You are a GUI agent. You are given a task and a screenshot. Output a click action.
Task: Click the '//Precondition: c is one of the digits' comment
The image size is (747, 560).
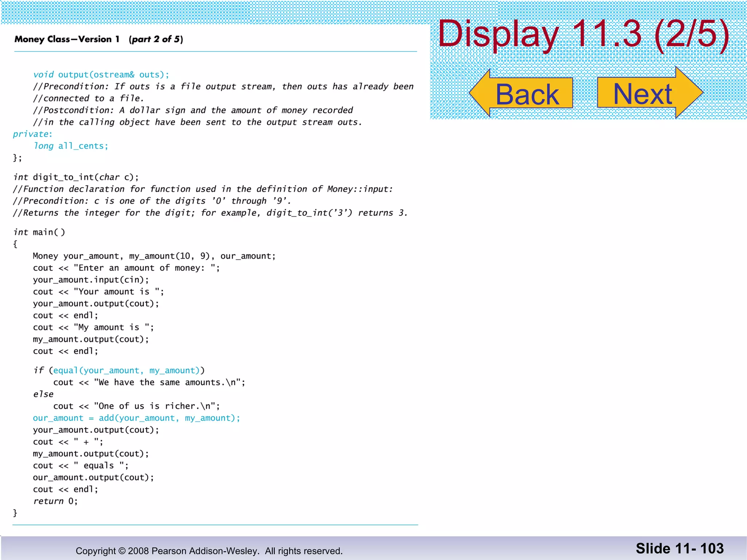(x=152, y=201)
